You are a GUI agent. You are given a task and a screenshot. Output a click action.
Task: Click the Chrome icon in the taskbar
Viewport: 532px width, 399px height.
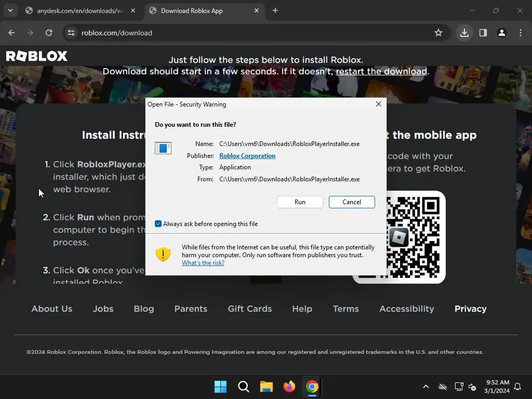pos(312,387)
